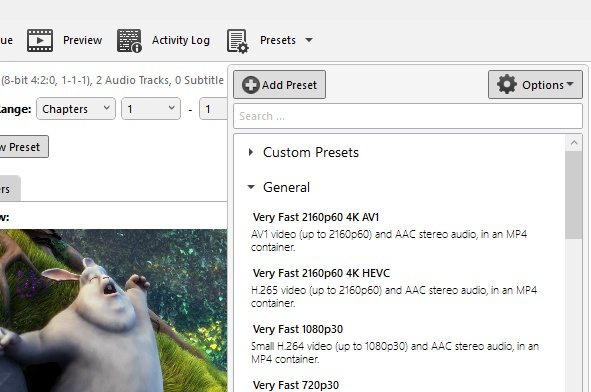
Task: Click the scrollbar up arrow in presets list
Action: (574, 143)
